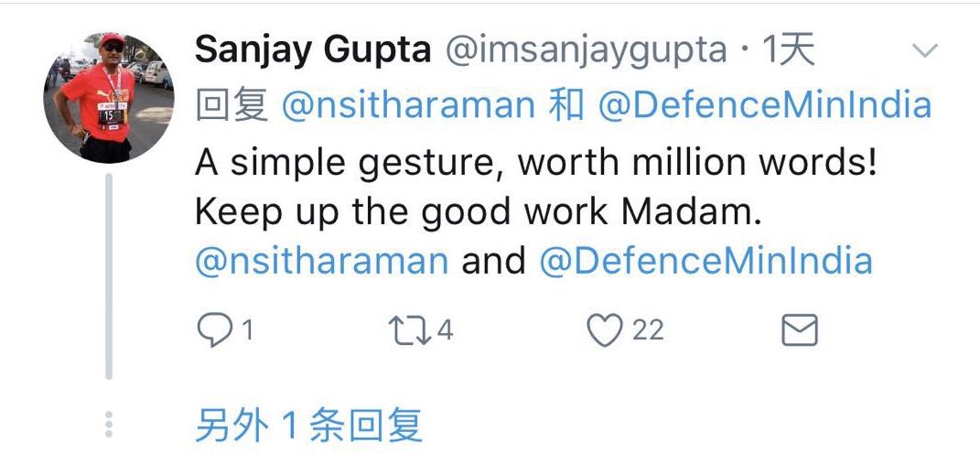Click the @DefenceMinIndia mention in the tweet body
This screenshot has height=475, width=980.
click(705, 262)
